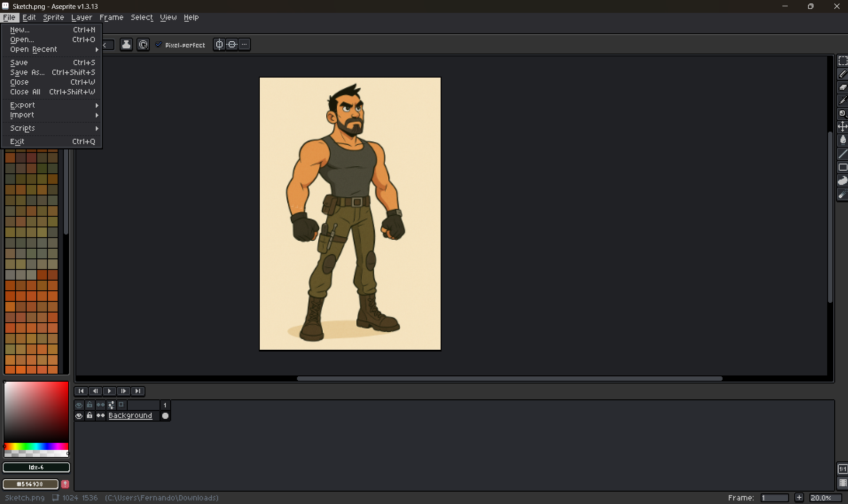
Task: Click the red color warning icon
Action: [x=65, y=484]
